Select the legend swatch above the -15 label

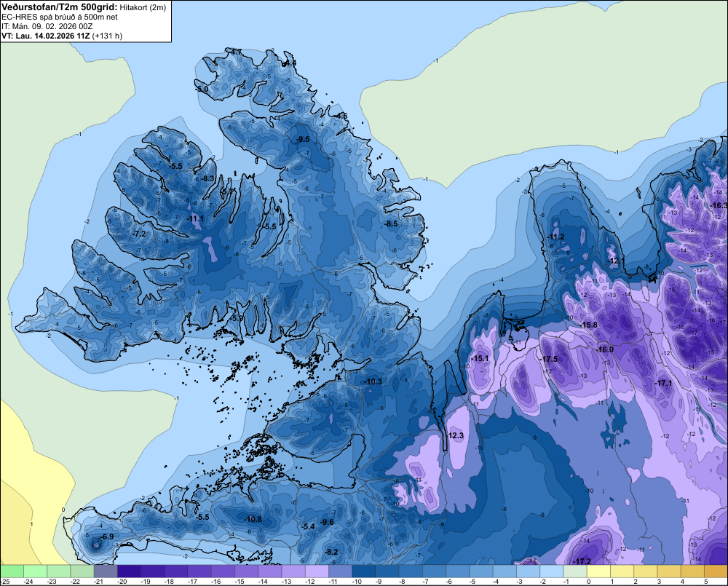coord(247,571)
